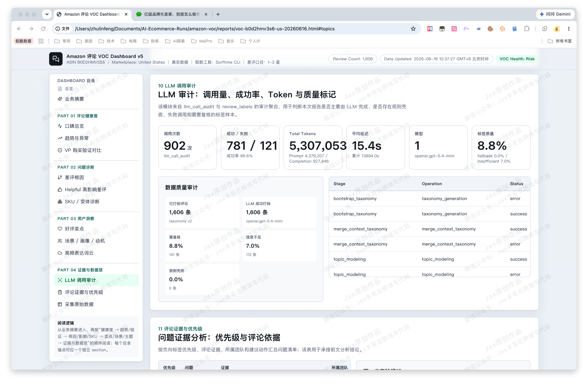Viewport: 588px width, 385px height.
Task: Click the Status column header
Action: click(x=517, y=184)
